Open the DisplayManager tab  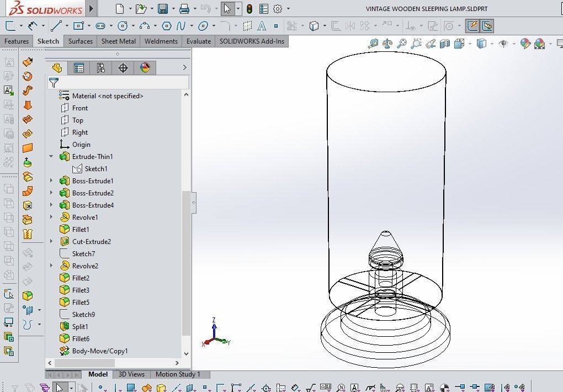point(145,67)
